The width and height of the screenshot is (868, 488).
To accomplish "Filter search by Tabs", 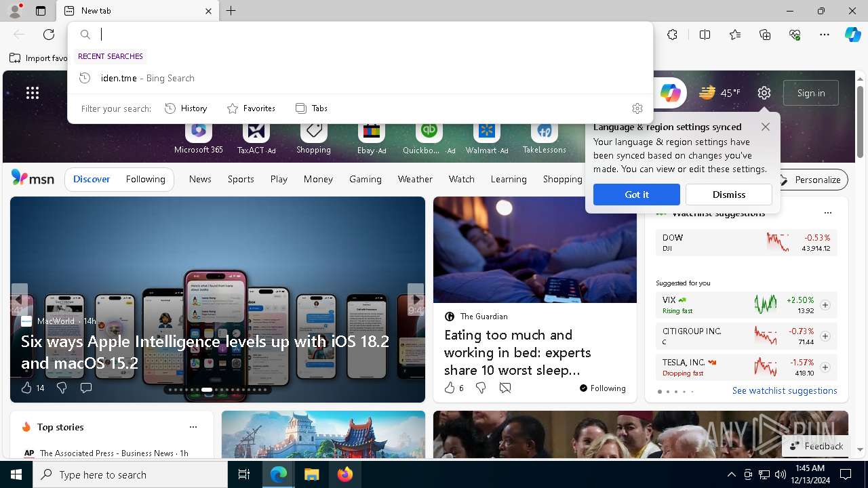I will pos(311,108).
